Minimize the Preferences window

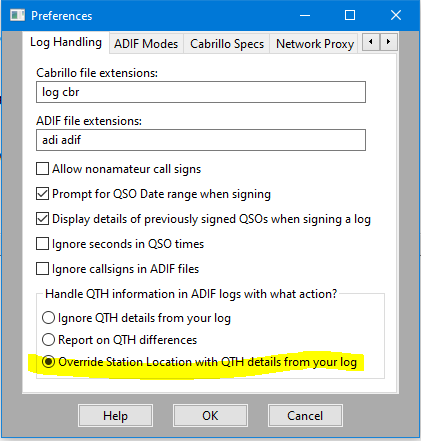(x=305, y=15)
